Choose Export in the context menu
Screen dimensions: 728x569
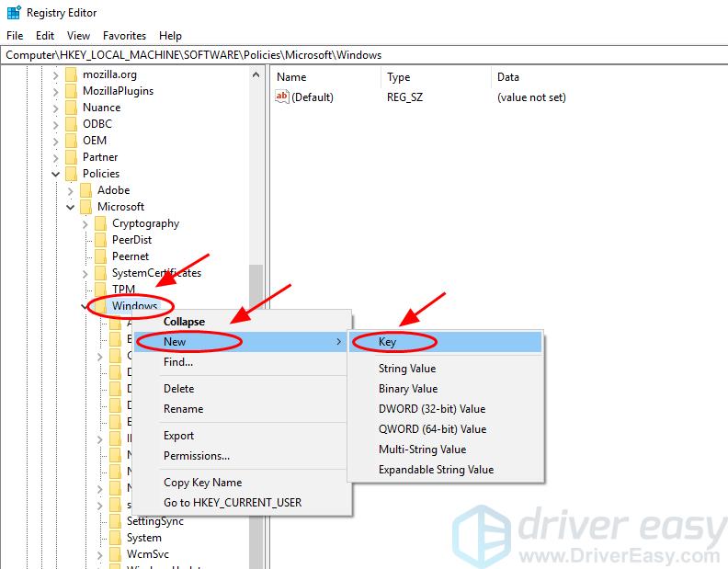click(x=242, y=436)
